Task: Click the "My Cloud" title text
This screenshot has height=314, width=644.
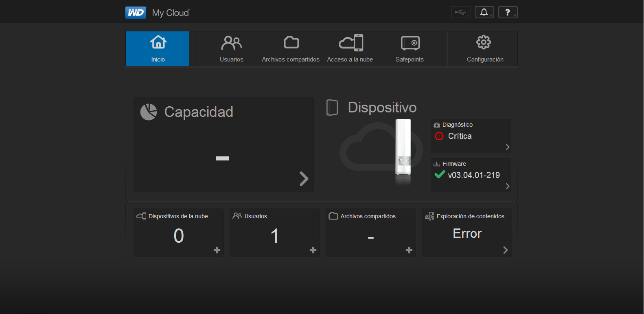Action: click(171, 13)
